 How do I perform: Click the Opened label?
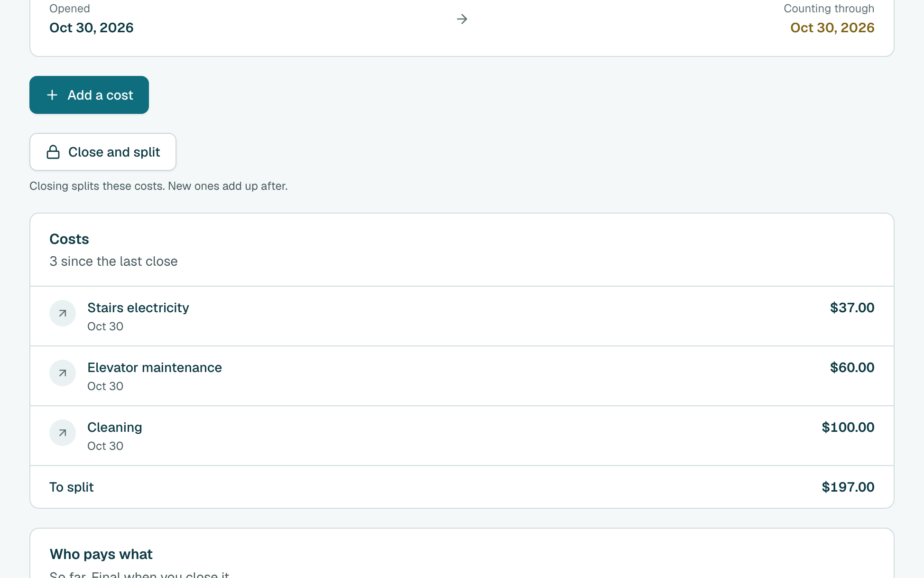coord(70,9)
